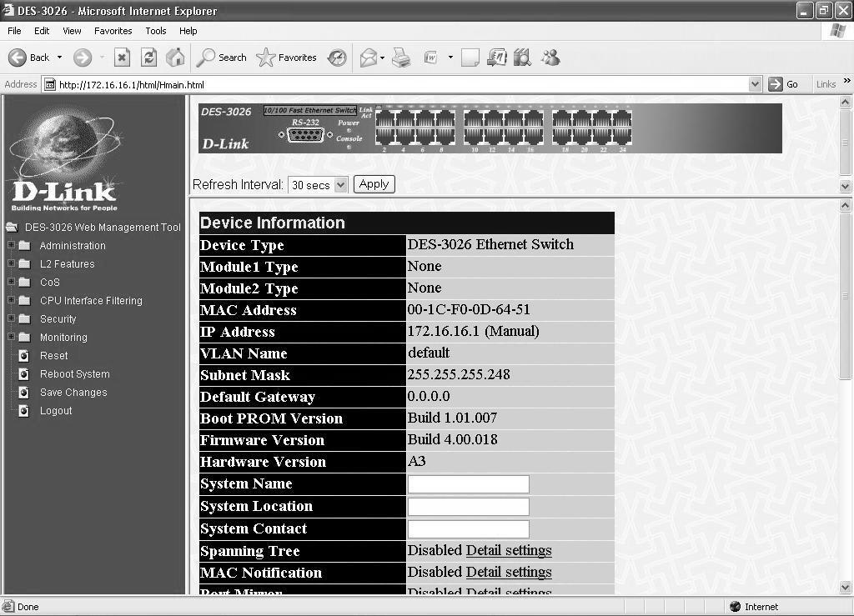This screenshot has height=616, width=854.
Task: Click the page icon in the address bar
Action: coord(49,84)
